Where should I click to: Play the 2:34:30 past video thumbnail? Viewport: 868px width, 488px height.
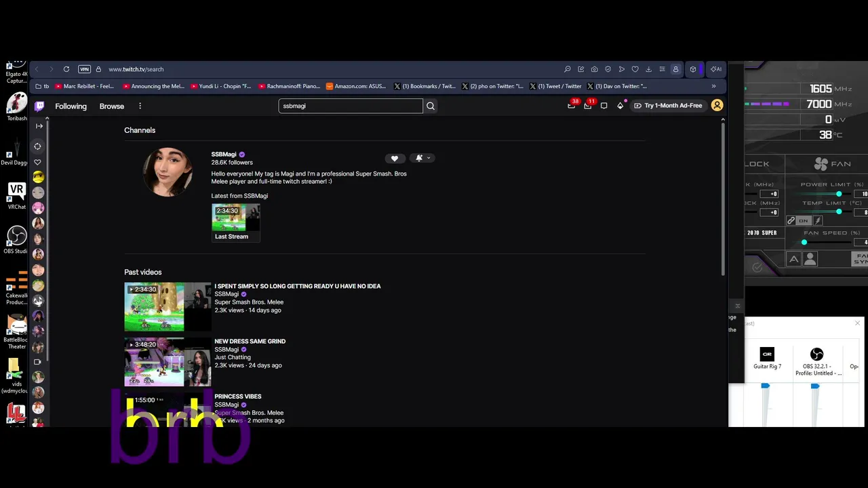[167, 306]
